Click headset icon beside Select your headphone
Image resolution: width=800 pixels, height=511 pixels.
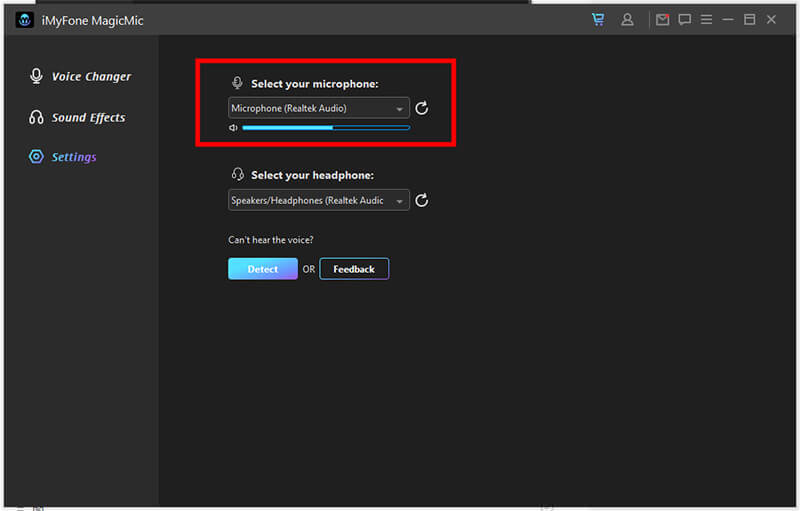(x=238, y=174)
